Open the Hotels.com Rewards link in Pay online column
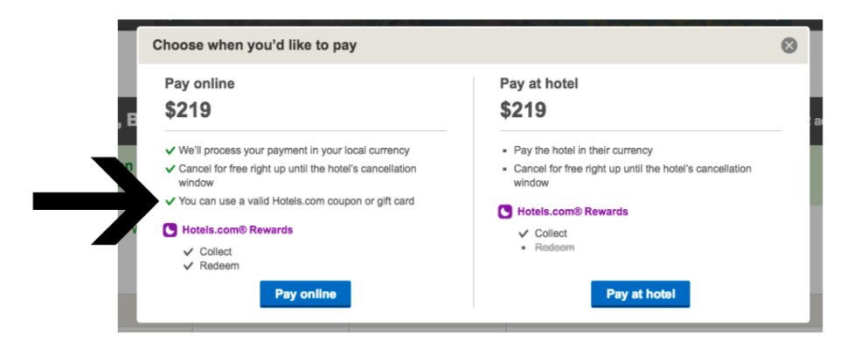 [x=238, y=230]
